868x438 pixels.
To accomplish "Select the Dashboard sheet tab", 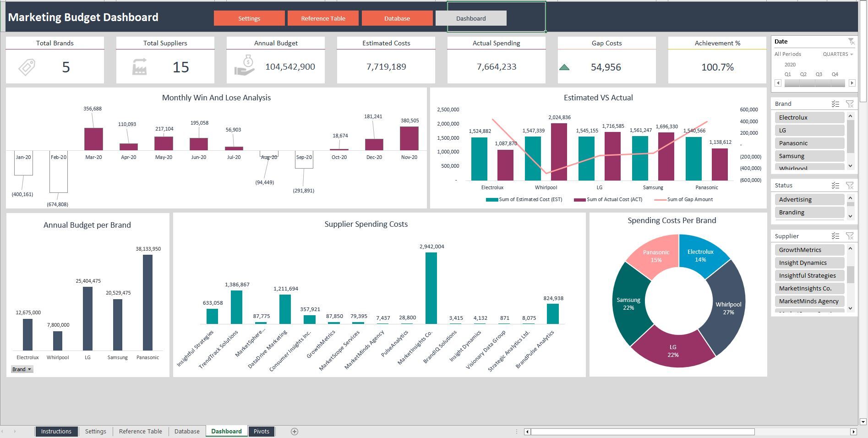I will click(x=226, y=432).
